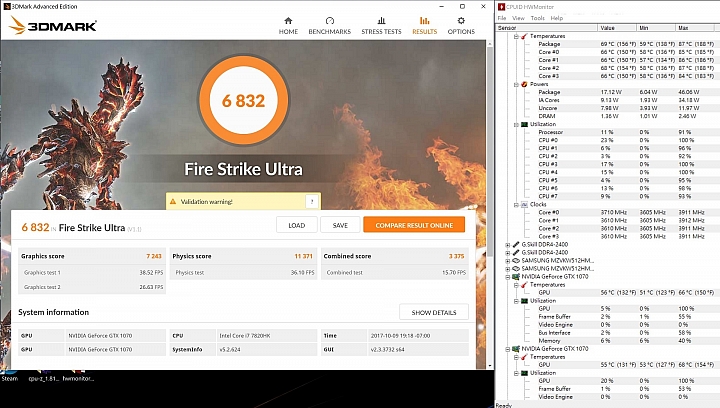Screen dimensions: 720x408
Task: Click the validation warning triangle icon
Action: pyautogui.click(x=173, y=201)
